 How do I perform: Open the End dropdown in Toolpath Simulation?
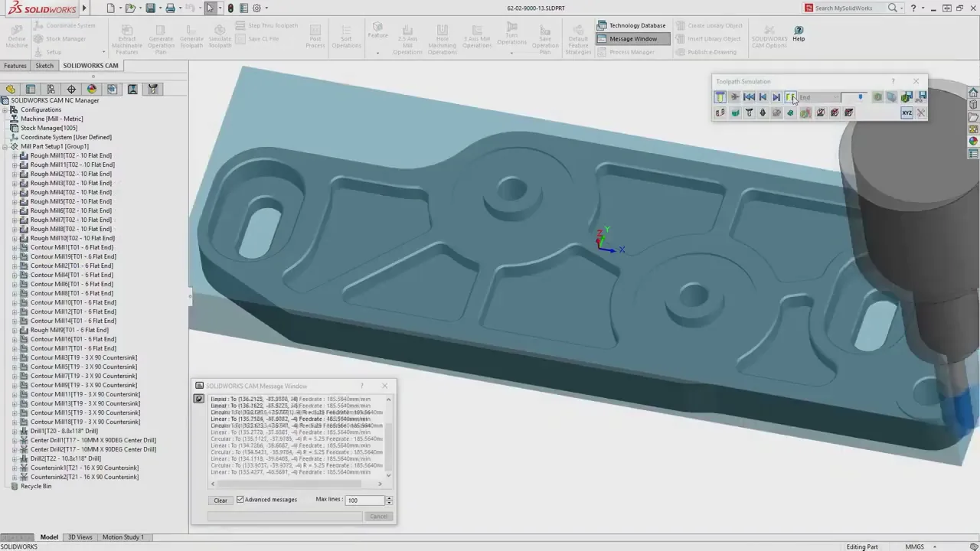(818, 97)
